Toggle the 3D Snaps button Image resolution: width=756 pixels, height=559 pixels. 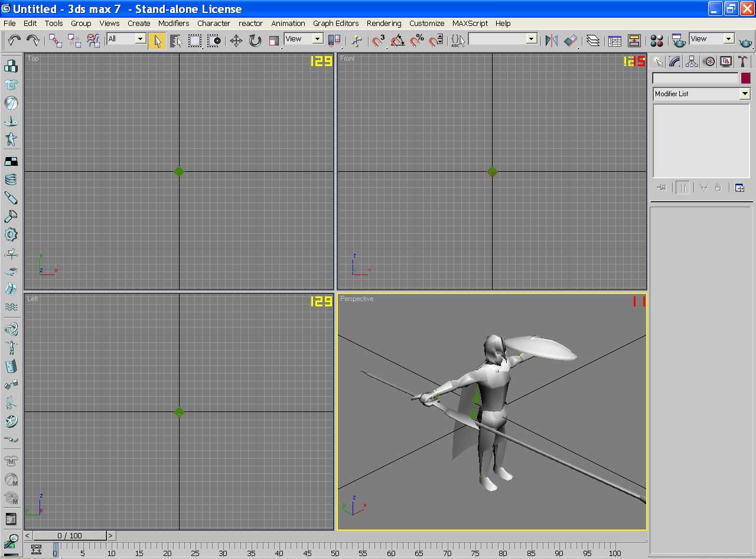coord(379,40)
